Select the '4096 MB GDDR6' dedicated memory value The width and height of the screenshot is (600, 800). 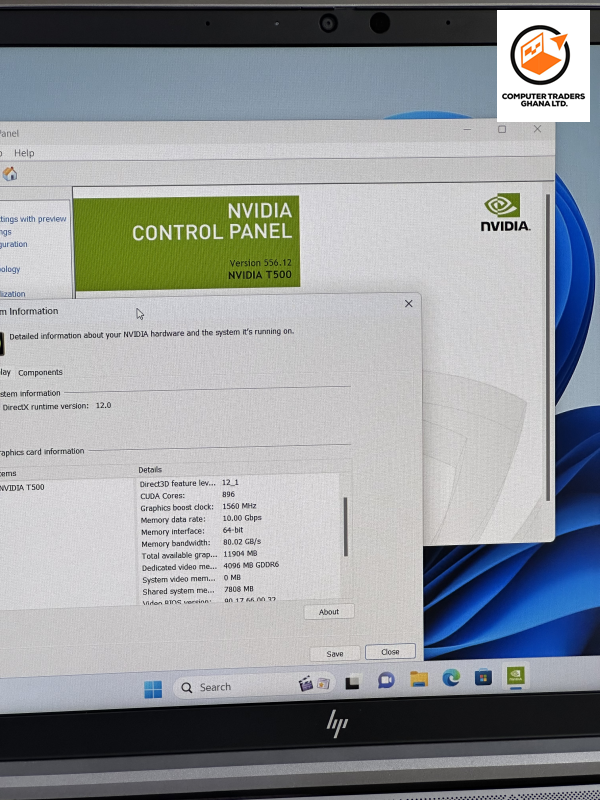pyautogui.click(x=251, y=565)
